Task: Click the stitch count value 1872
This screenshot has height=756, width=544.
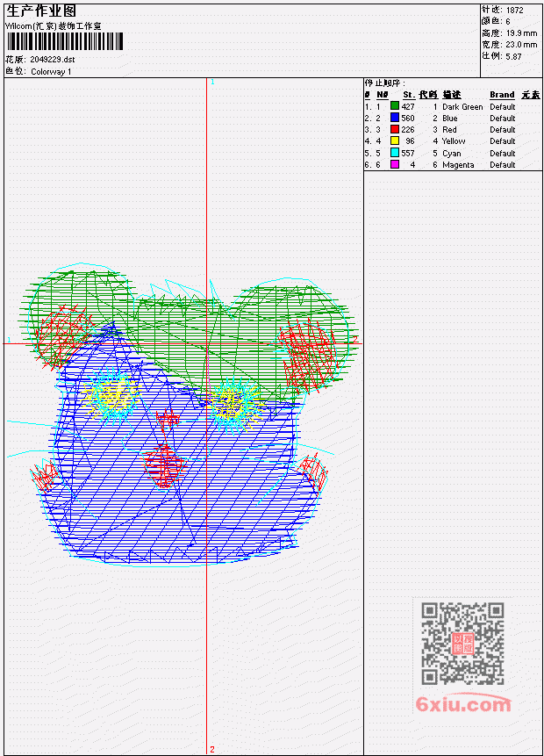Action: click(x=515, y=10)
